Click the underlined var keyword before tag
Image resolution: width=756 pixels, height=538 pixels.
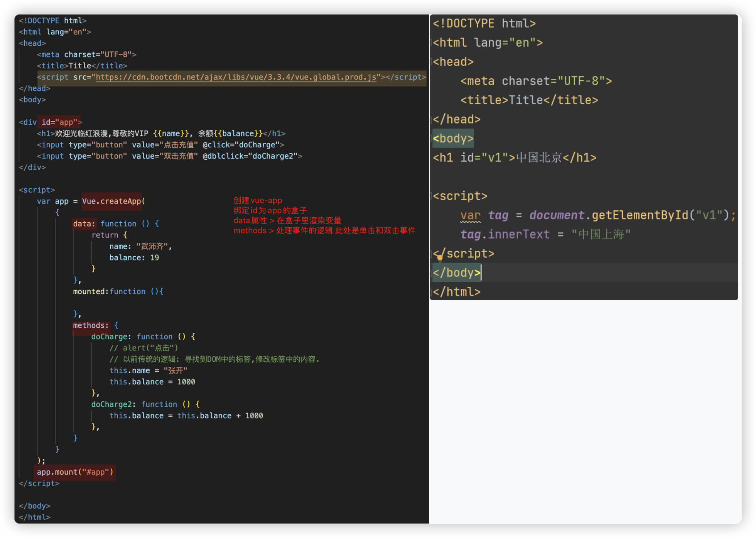pyautogui.click(x=470, y=215)
